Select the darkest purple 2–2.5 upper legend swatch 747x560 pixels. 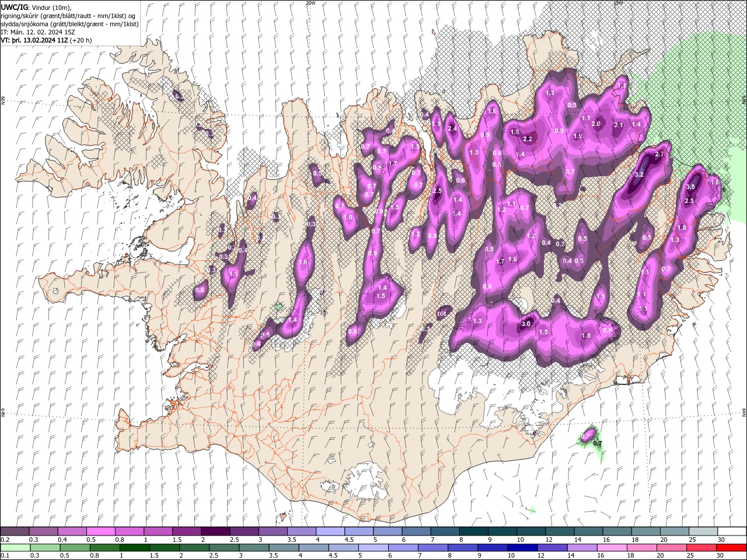tap(215, 531)
